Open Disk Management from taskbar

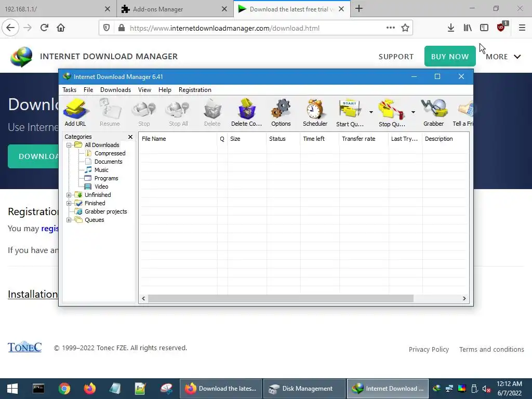coord(304,389)
